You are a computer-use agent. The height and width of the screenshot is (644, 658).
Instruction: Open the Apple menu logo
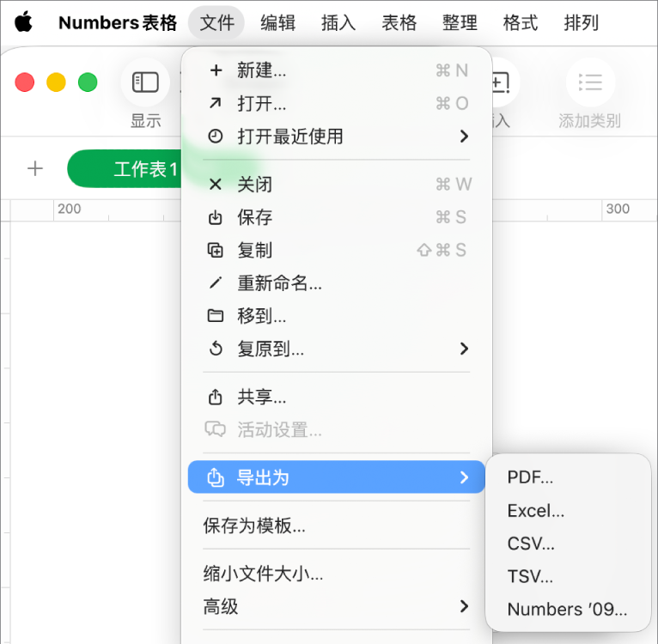pyautogui.click(x=23, y=22)
